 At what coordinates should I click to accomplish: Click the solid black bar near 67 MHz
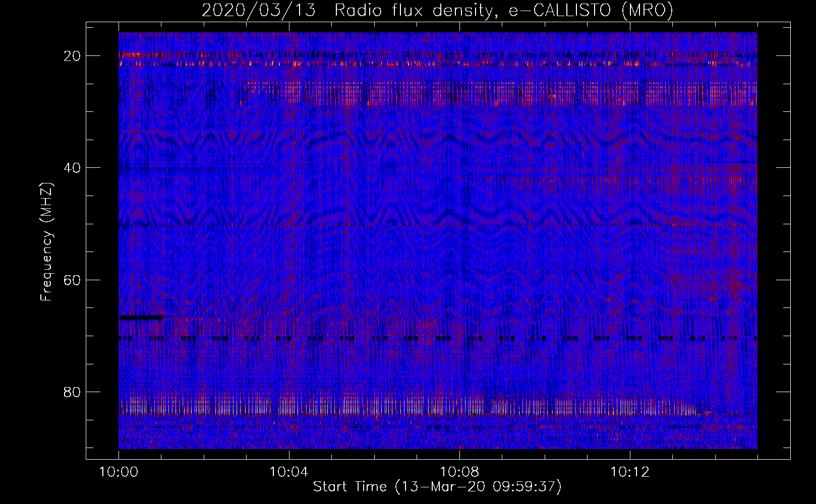pyautogui.click(x=141, y=318)
